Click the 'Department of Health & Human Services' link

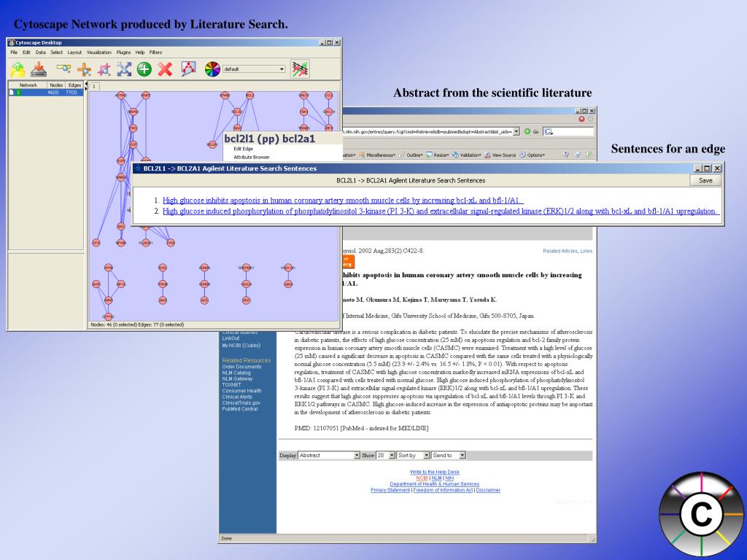[x=435, y=484]
